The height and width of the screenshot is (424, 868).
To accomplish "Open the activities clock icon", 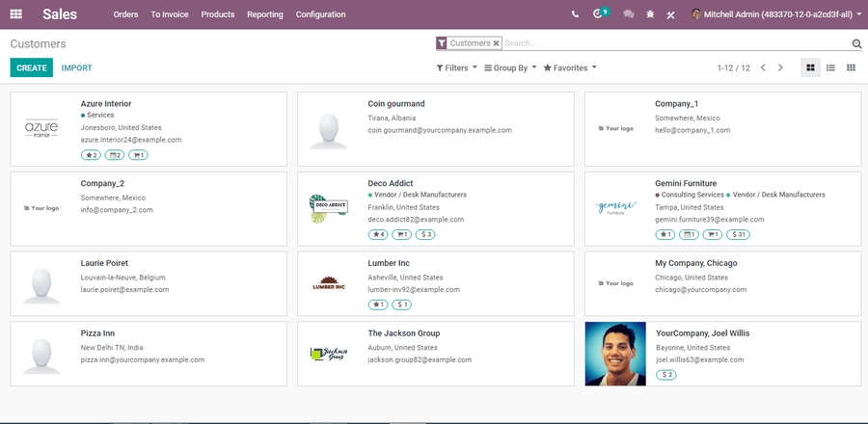I will tap(597, 14).
